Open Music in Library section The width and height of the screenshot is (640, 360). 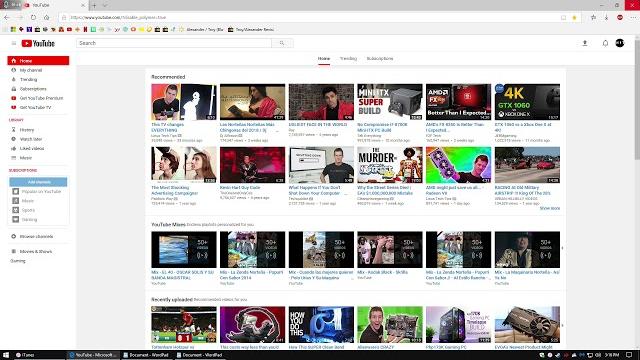coord(25,158)
